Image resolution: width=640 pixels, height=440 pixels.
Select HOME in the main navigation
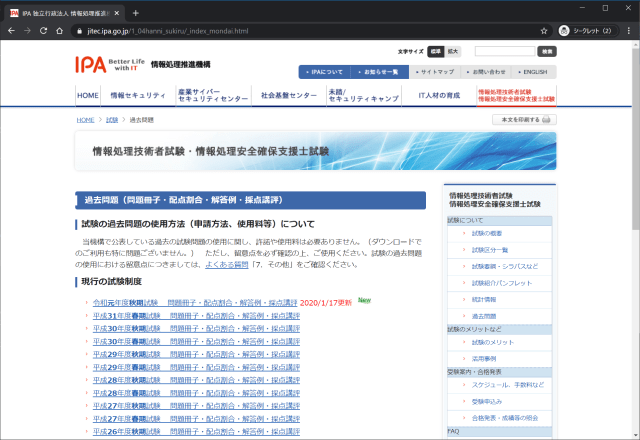point(88,96)
